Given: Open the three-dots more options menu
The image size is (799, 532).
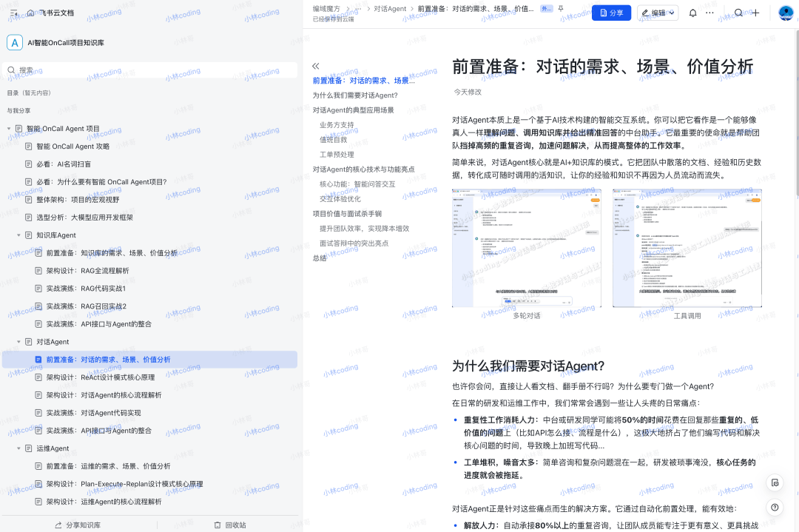Looking at the screenshot, I should pos(710,13).
